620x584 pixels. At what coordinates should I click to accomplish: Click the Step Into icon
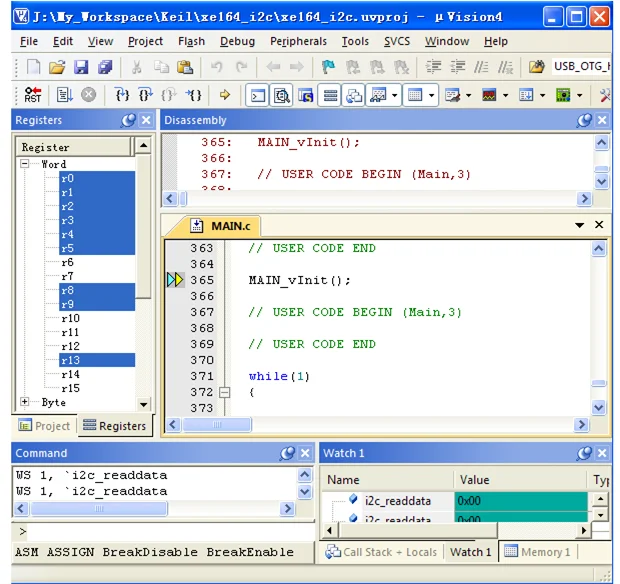click(122, 95)
